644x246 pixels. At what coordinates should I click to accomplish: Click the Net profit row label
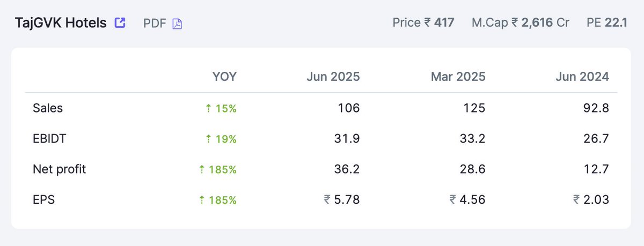(x=60, y=169)
